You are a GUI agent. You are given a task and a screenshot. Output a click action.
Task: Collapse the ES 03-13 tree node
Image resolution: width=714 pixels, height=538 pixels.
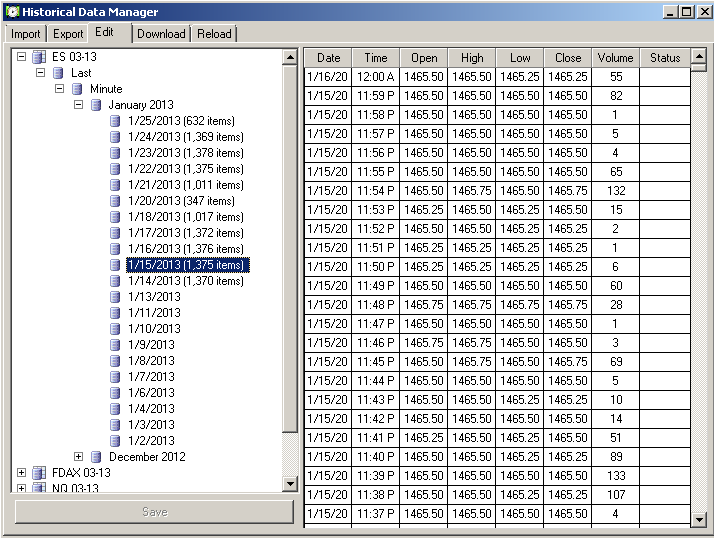point(21,57)
